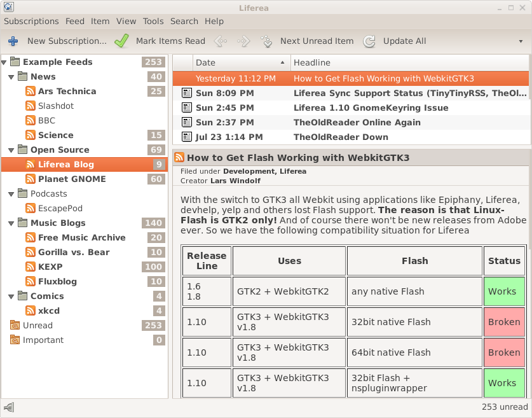Click the green Mark Items Read checkmark

121,41
